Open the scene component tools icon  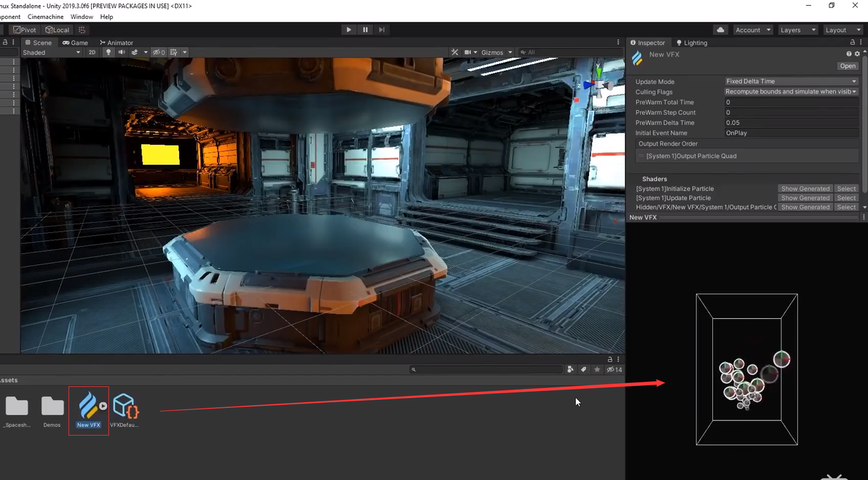pyautogui.click(x=454, y=52)
